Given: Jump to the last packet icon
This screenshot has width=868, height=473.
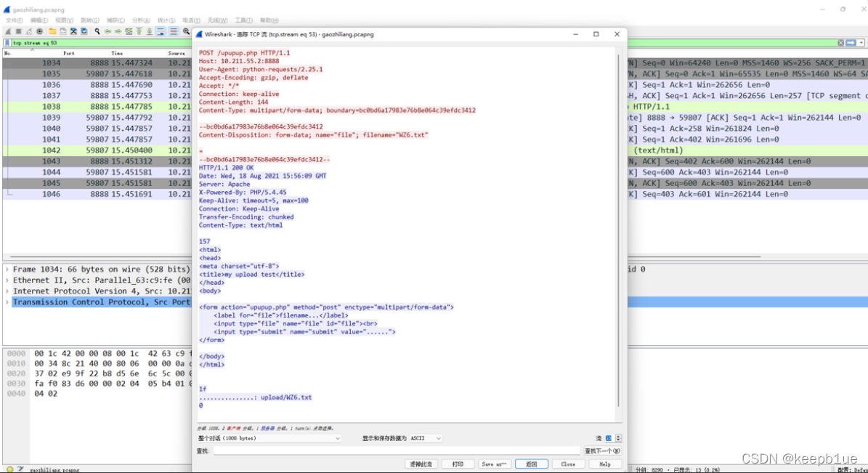Looking at the screenshot, I should (x=150, y=31).
